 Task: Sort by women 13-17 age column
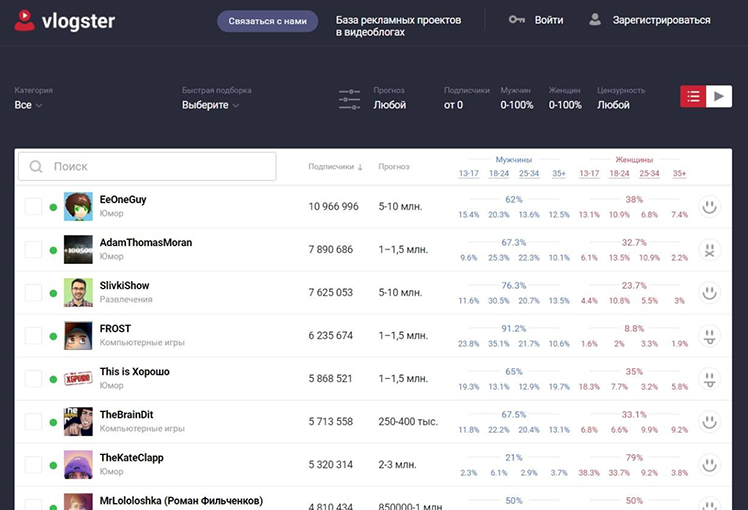[x=589, y=174]
